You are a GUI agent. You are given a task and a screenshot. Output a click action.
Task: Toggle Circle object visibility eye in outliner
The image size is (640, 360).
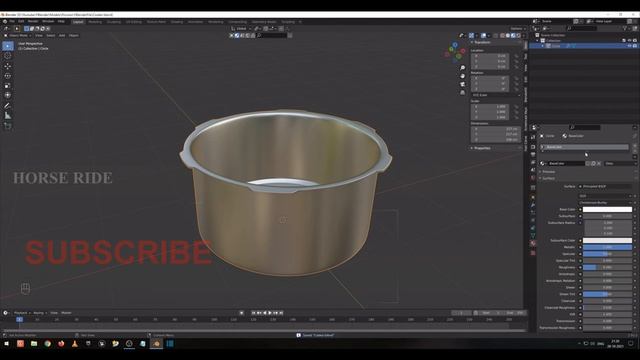pyautogui.click(x=629, y=46)
